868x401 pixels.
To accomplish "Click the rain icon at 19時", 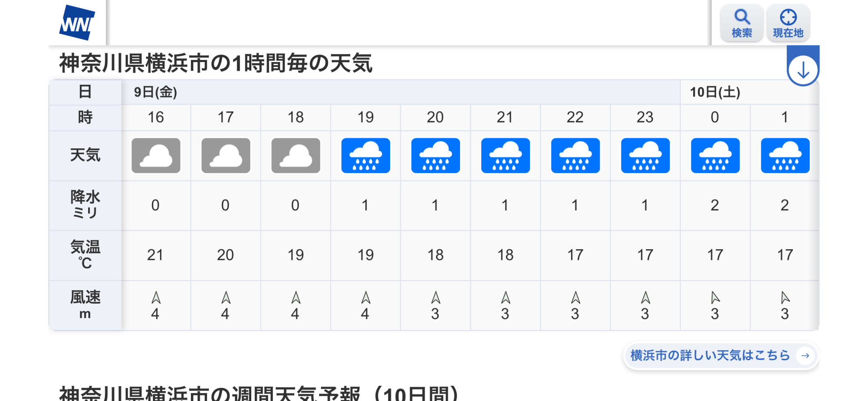I will point(365,155).
